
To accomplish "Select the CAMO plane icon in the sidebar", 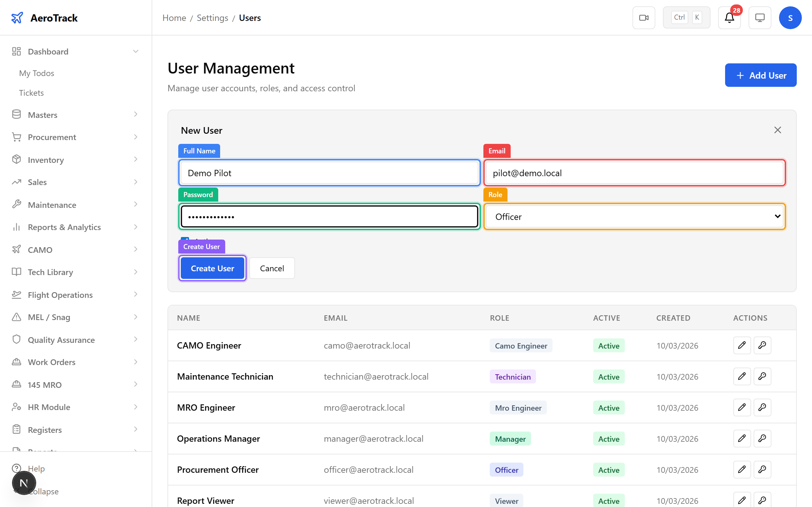I will click(x=16, y=249).
